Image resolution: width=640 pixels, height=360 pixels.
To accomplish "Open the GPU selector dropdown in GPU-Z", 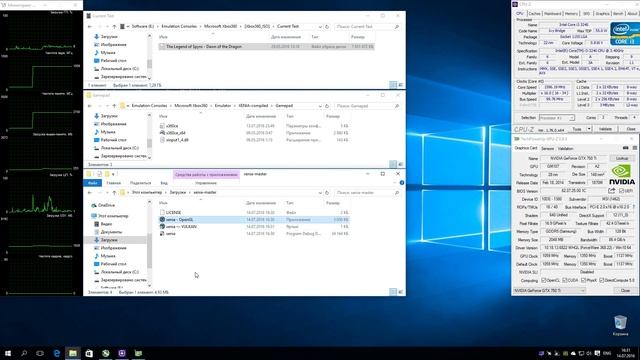I will pos(549,291).
